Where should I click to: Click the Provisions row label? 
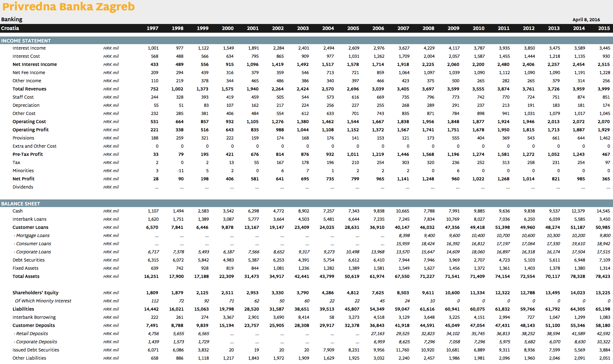pos(23,138)
